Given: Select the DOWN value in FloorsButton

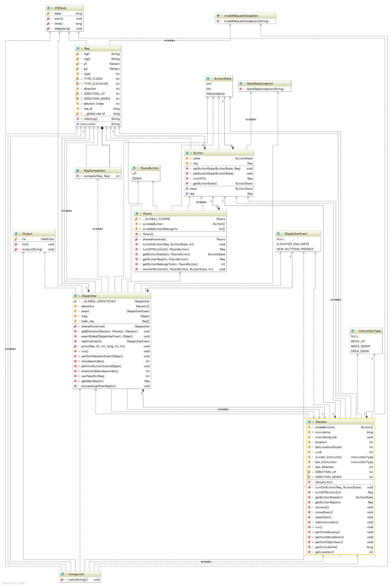Looking at the screenshot, I should pyautogui.click(x=137, y=179).
